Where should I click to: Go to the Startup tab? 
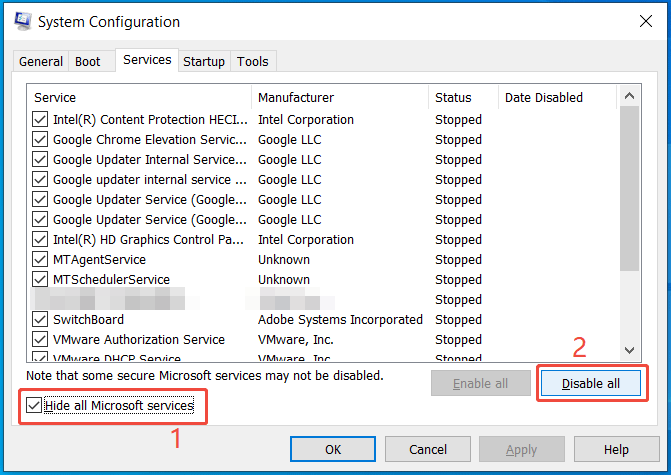[204, 62]
